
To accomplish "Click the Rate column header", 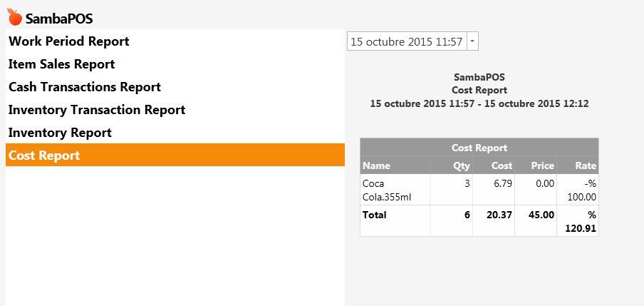I will tap(578, 165).
